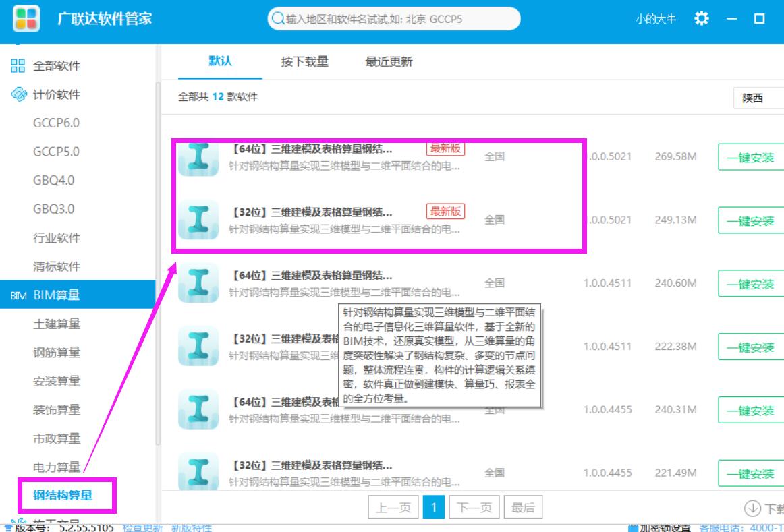This screenshot has width=784, height=532.
Task: Click icon of 64位 version 1.0.0.4455 software
Action: 198,409
